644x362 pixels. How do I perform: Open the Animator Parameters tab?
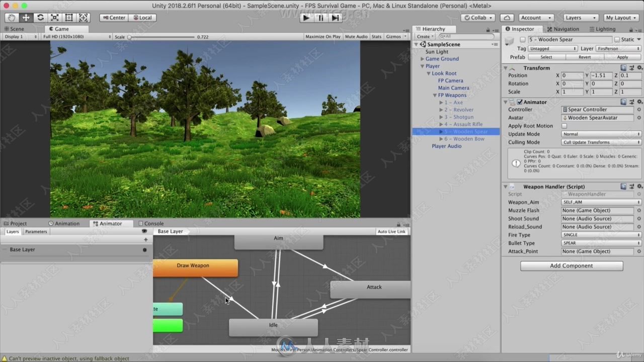click(36, 232)
